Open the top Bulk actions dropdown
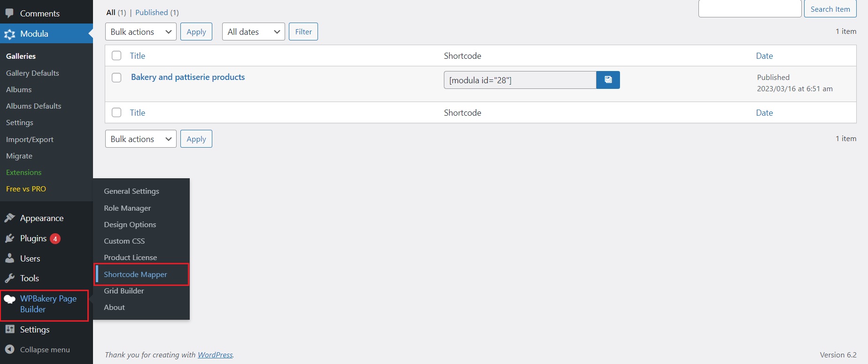The height and width of the screenshot is (364, 868). coord(140,32)
